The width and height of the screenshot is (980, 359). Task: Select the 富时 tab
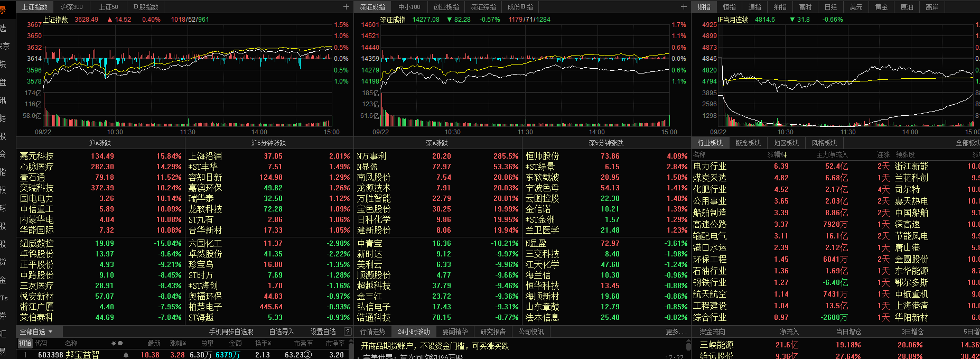(805, 7)
